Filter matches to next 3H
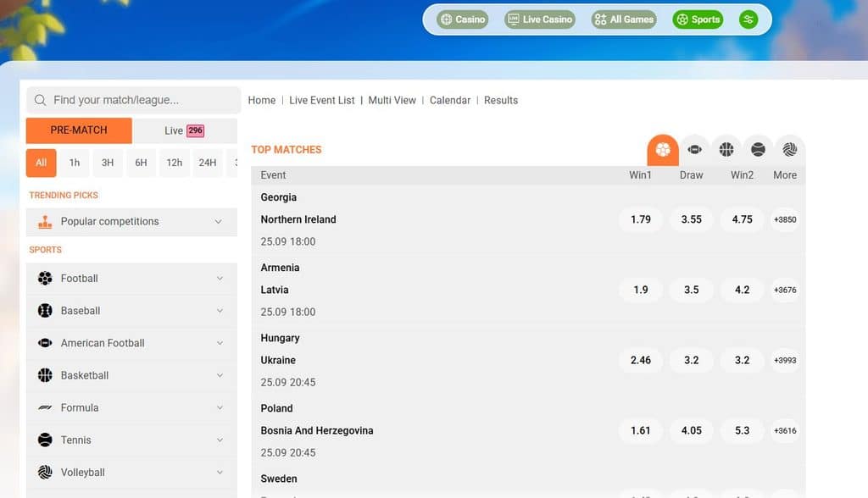The width and height of the screenshot is (868, 498). pyautogui.click(x=108, y=163)
